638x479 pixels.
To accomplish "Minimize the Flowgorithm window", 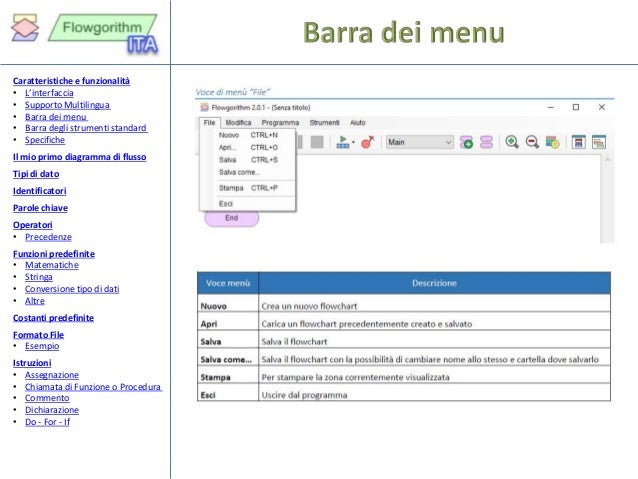I will tap(551, 107).
